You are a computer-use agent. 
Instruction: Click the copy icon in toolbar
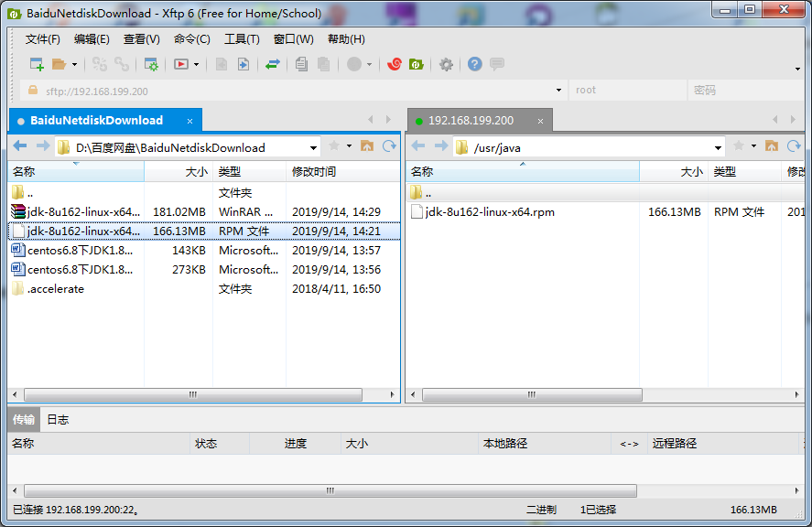point(301,64)
